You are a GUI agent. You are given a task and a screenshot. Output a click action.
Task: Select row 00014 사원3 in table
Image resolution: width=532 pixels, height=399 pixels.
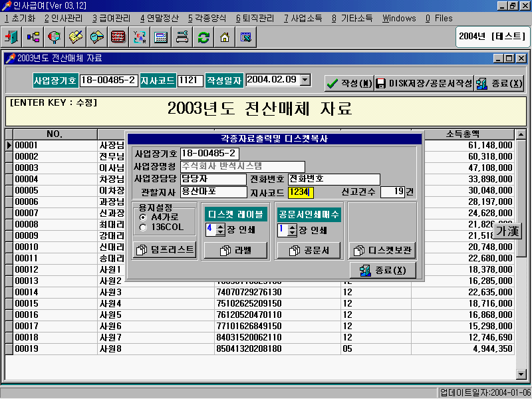click(x=109, y=292)
